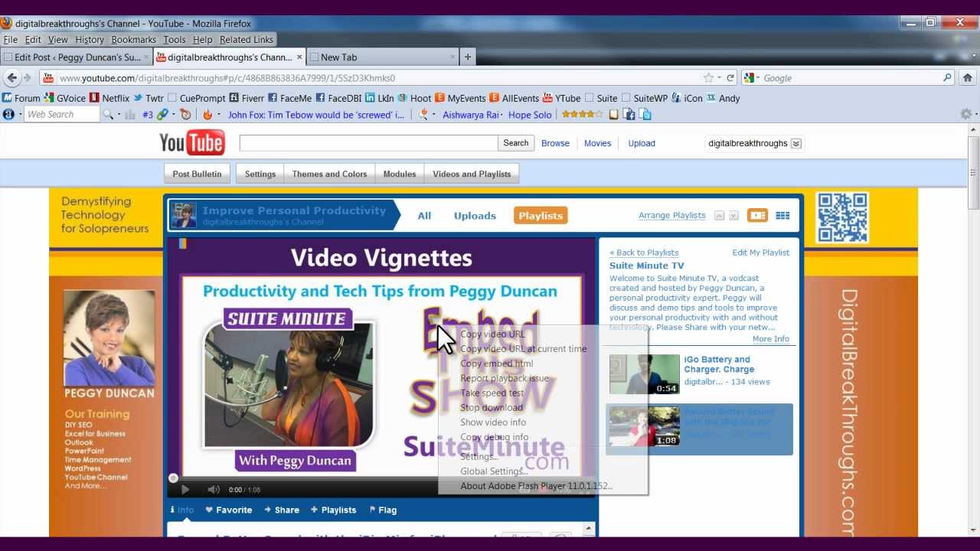
Task: Click the star rating icons in toolbar
Action: pyautogui.click(x=582, y=114)
